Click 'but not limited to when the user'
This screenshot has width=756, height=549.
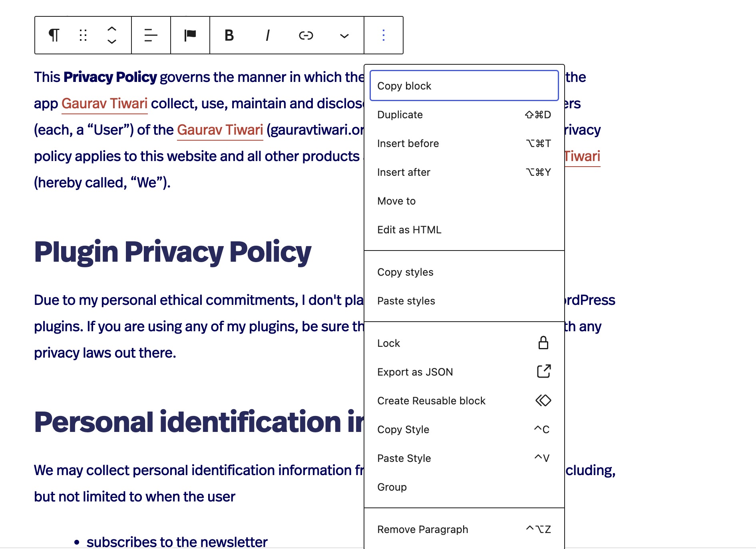(x=135, y=497)
